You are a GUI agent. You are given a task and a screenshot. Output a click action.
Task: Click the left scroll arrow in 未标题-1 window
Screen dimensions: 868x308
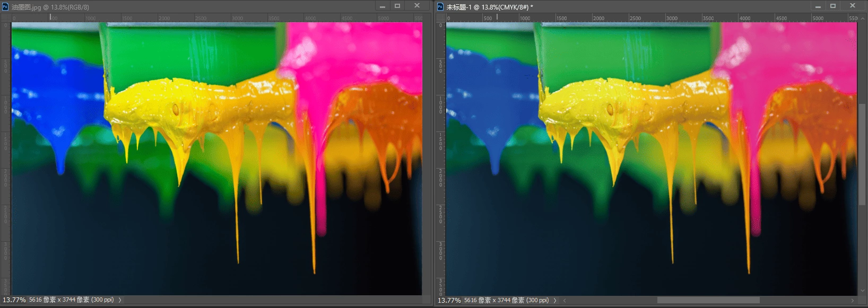pos(565,301)
